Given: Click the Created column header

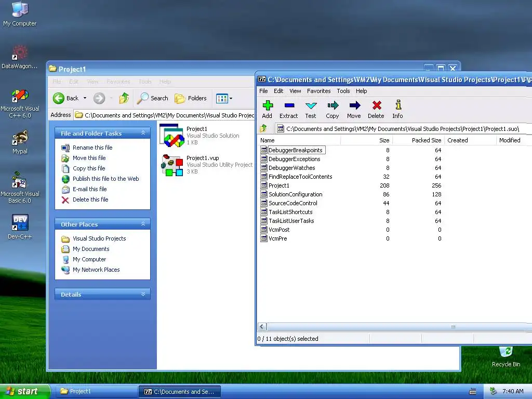Looking at the screenshot, I should [x=470, y=140].
